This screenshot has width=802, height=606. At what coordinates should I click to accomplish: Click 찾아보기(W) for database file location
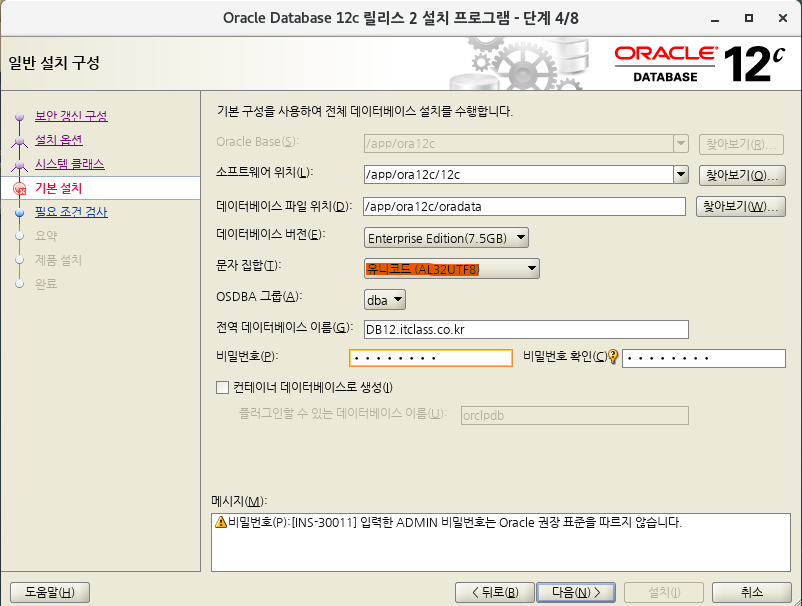point(741,207)
